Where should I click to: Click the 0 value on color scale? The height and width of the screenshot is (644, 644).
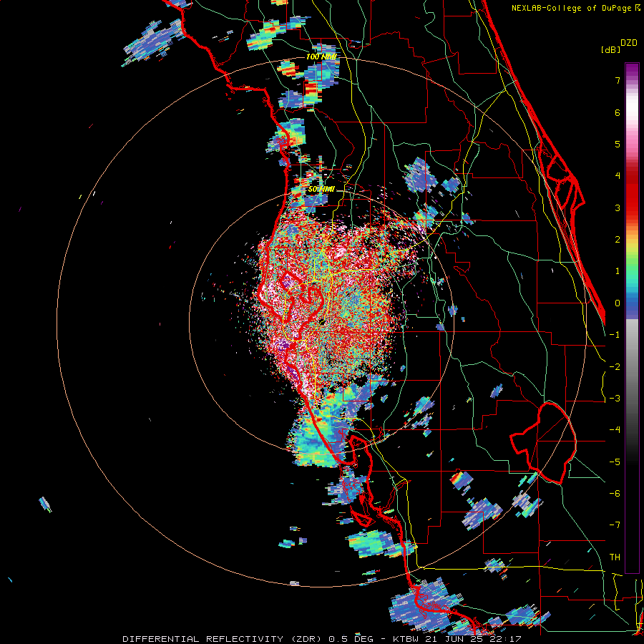click(x=618, y=303)
